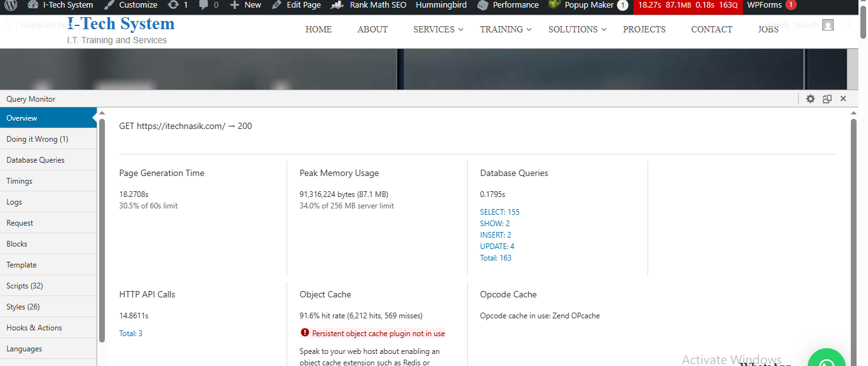Open Database Queries panel
The width and height of the screenshot is (868, 366).
[x=48, y=159]
